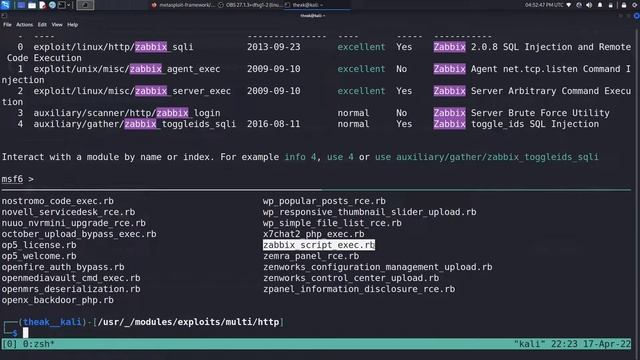Click wp_popular_posts_rce.rb in file listing

(x=324, y=201)
